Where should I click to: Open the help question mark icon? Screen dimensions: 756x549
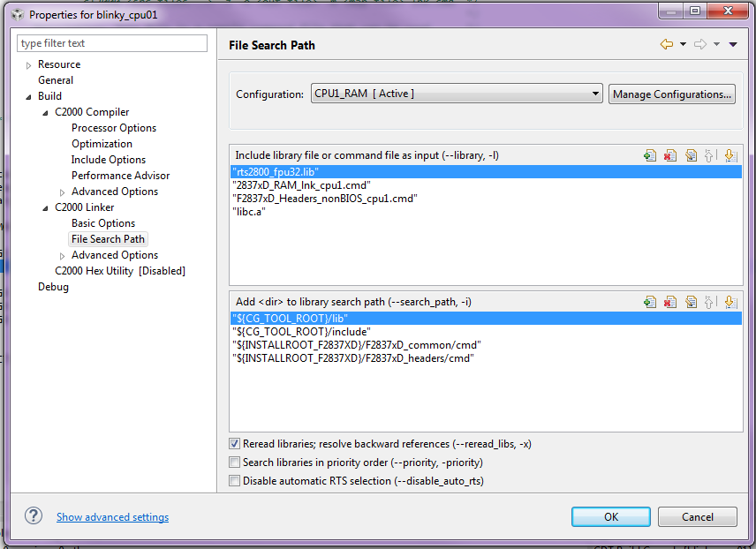coord(34,516)
